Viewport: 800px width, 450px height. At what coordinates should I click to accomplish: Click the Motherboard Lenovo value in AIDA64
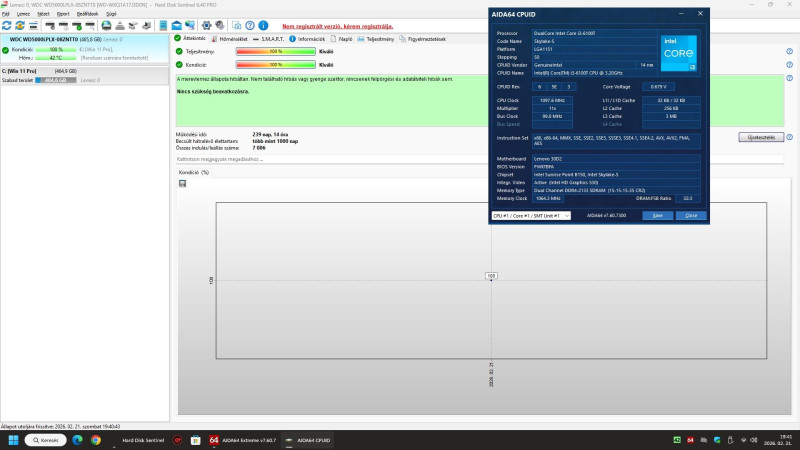pyautogui.click(x=616, y=159)
